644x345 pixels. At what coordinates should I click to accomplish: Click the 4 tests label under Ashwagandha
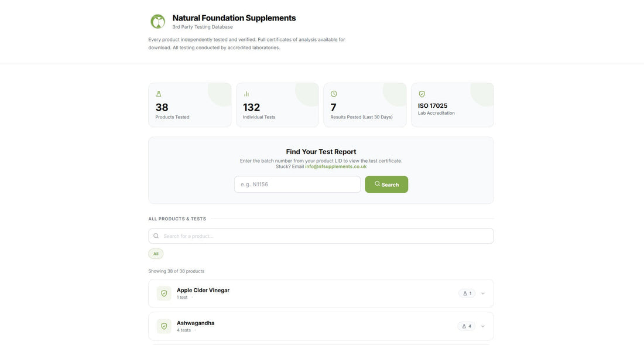coord(184,330)
